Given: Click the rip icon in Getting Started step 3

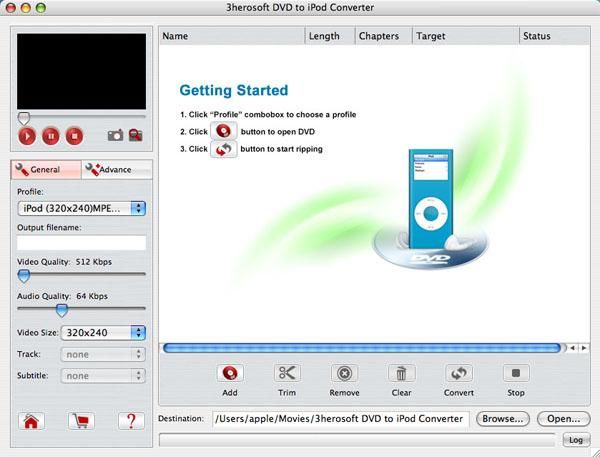Looking at the screenshot, I should point(223,149).
